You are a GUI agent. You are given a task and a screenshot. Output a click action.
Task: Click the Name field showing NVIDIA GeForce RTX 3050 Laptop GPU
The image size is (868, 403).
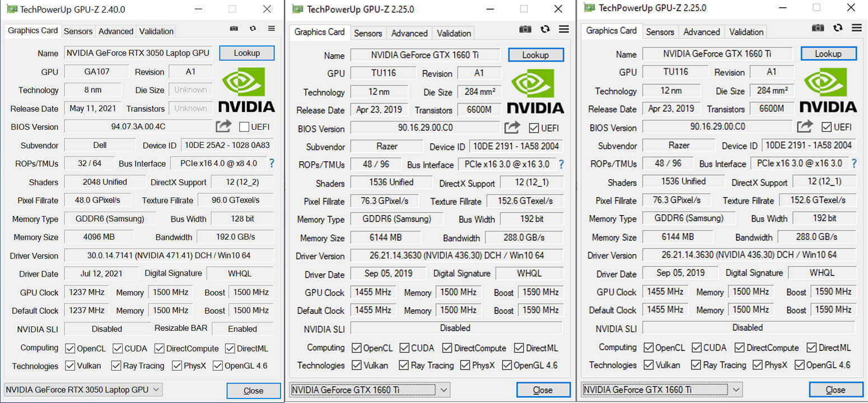(138, 53)
